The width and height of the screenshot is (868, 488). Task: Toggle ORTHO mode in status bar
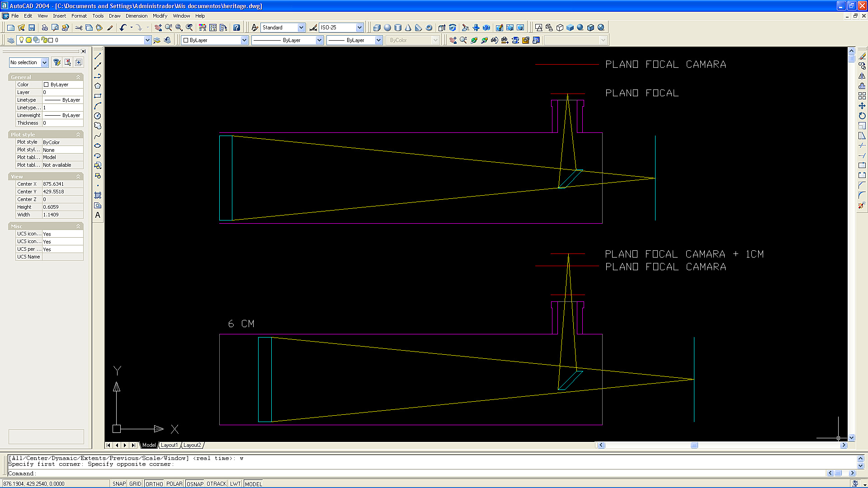(154, 483)
